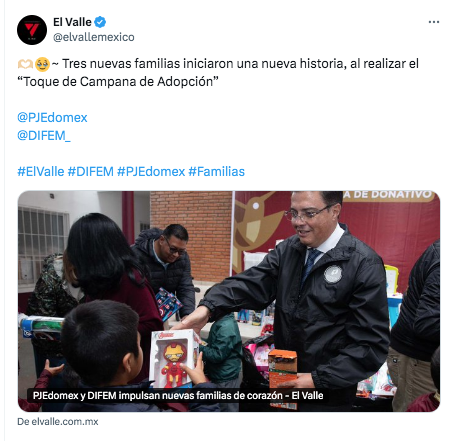Image resolution: width=452 pixels, height=441 pixels.
Task: Open the El Valle display name
Action: [72, 22]
